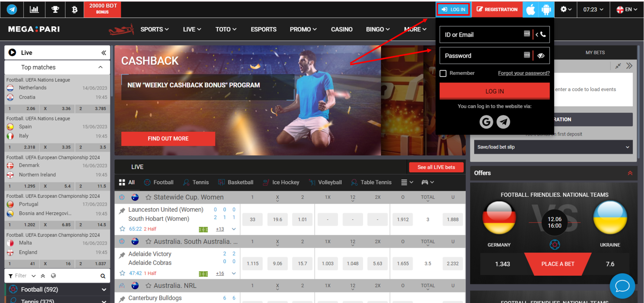Open the Android app icon
644x303 pixels.
546,9
